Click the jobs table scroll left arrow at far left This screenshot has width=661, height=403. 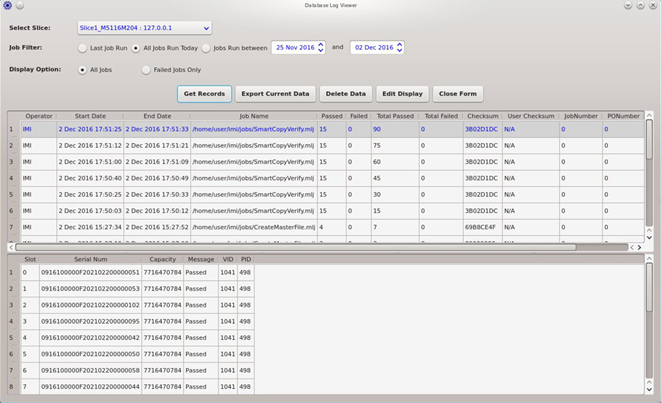click(11, 247)
